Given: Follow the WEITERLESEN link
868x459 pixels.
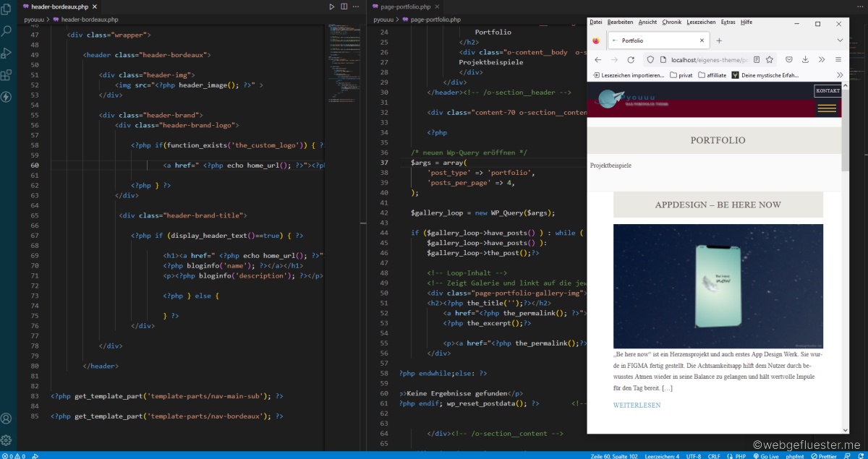Looking at the screenshot, I should point(637,406).
